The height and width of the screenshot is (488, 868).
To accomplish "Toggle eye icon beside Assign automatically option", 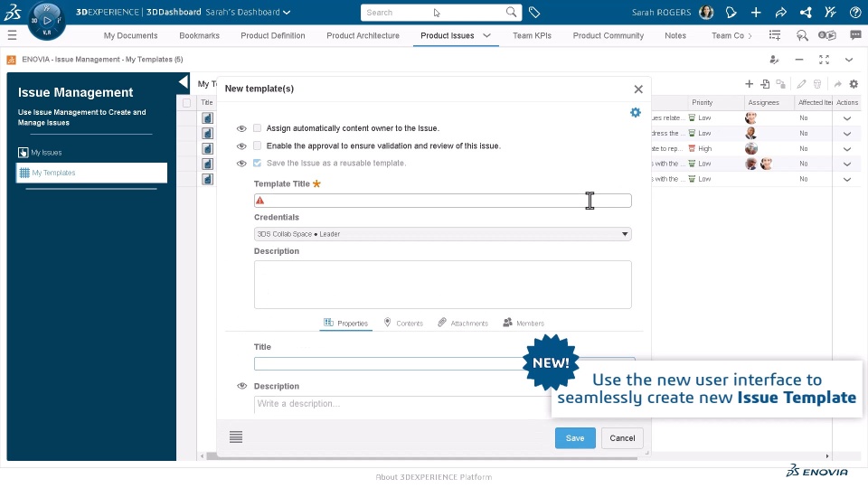I will 241,128.
